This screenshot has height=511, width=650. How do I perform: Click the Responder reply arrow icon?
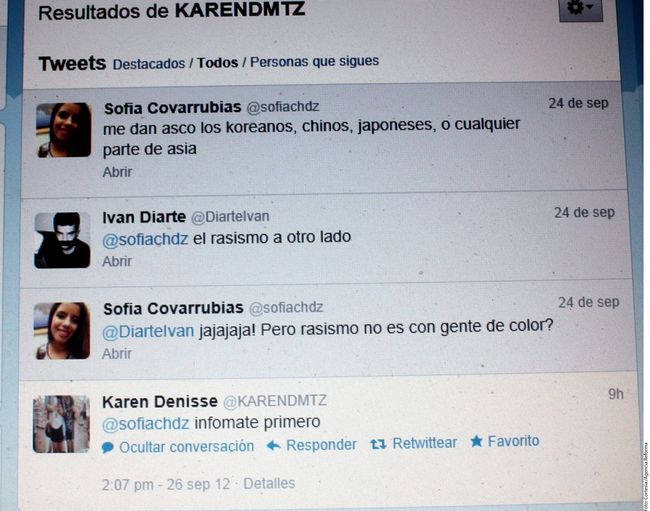(273, 446)
